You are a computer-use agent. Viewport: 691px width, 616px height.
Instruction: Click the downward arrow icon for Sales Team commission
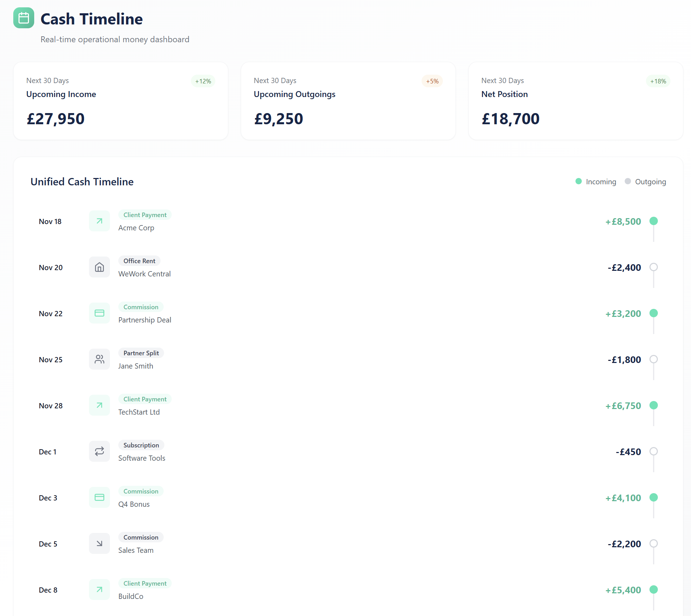click(99, 543)
